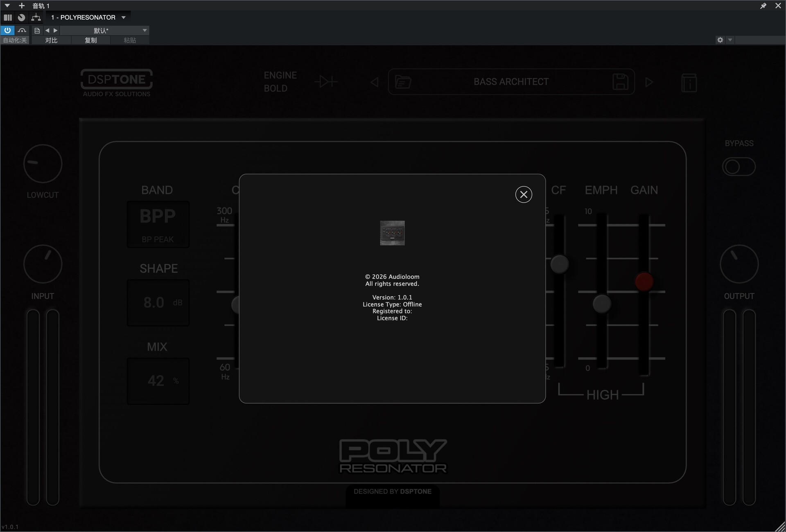
Task: Click the plugin thumbnail in the dialog
Action: [392, 233]
